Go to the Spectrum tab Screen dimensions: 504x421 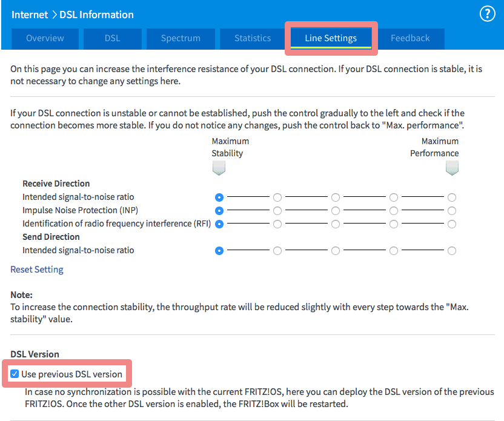click(181, 39)
